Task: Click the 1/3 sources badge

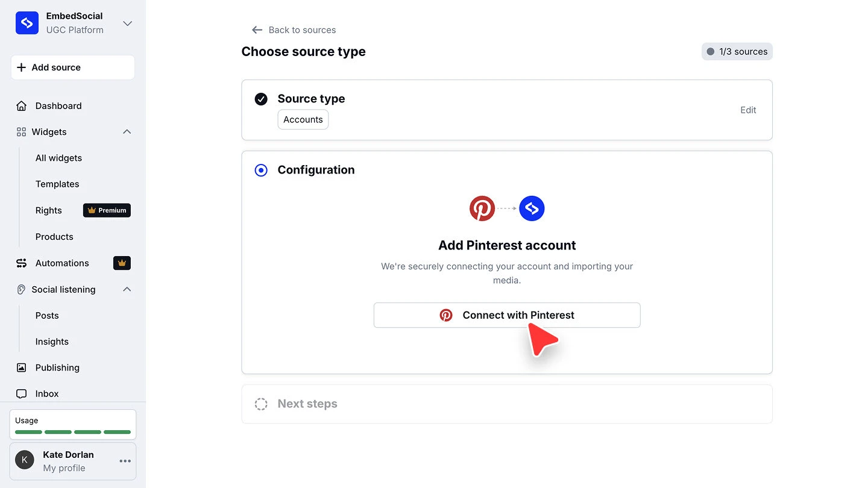Action: (x=737, y=52)
